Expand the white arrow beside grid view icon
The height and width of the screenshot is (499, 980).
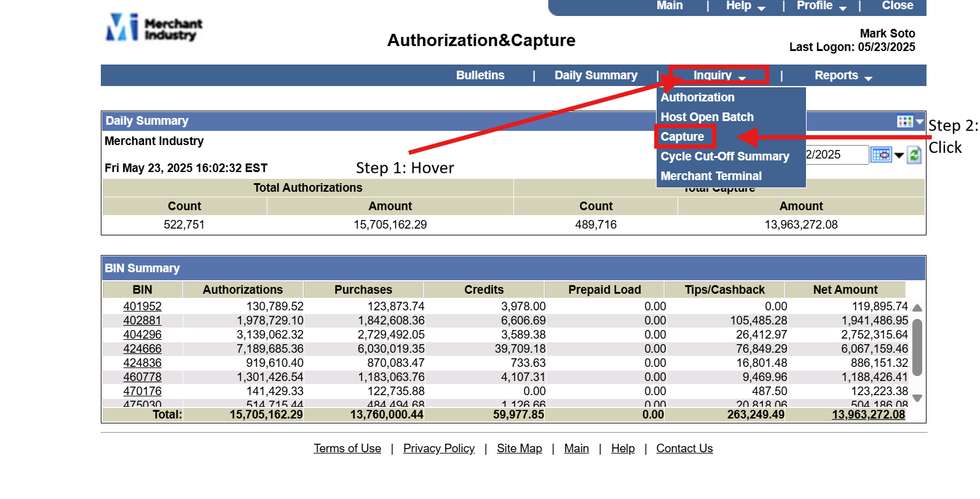[920, 122]
